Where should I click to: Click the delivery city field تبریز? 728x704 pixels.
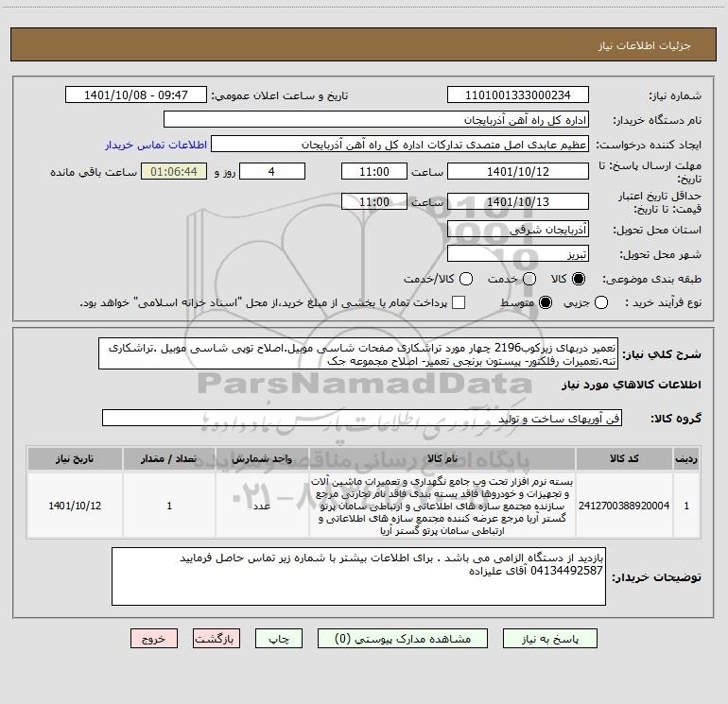click(518, 254)
